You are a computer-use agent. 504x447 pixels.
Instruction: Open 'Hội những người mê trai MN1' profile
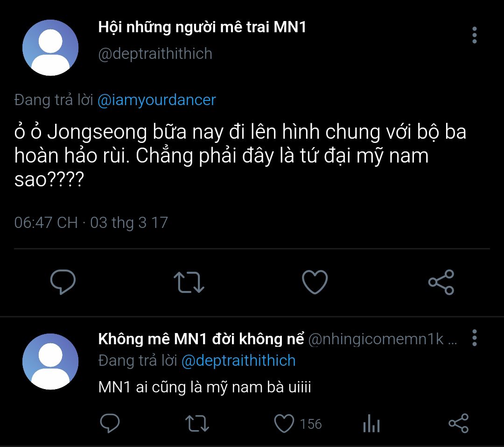[202, 28]
